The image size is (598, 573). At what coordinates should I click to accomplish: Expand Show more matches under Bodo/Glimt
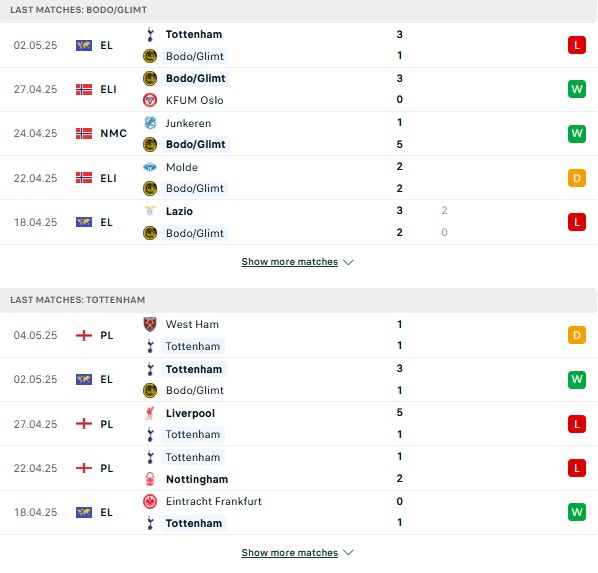pyautogui.click(x=289, y=262)
